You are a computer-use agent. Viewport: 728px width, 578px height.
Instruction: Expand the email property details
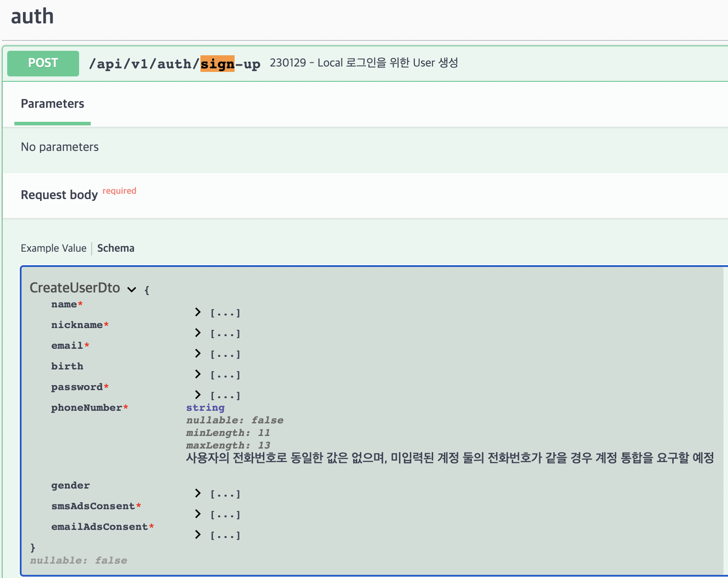pyautogui.click(x=197, y=353)
